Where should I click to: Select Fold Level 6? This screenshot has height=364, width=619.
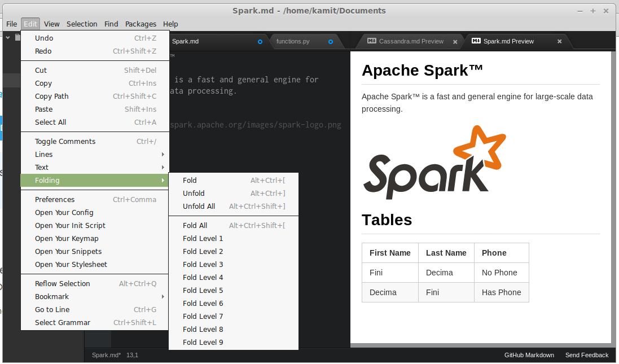coord(233,304)
